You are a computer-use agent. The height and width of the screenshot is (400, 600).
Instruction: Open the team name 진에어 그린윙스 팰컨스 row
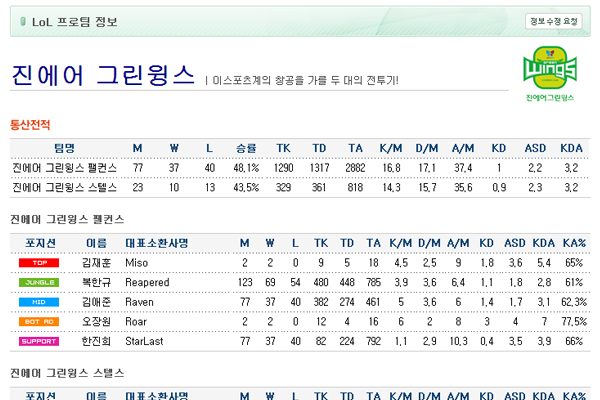click(x=64, y=168)
